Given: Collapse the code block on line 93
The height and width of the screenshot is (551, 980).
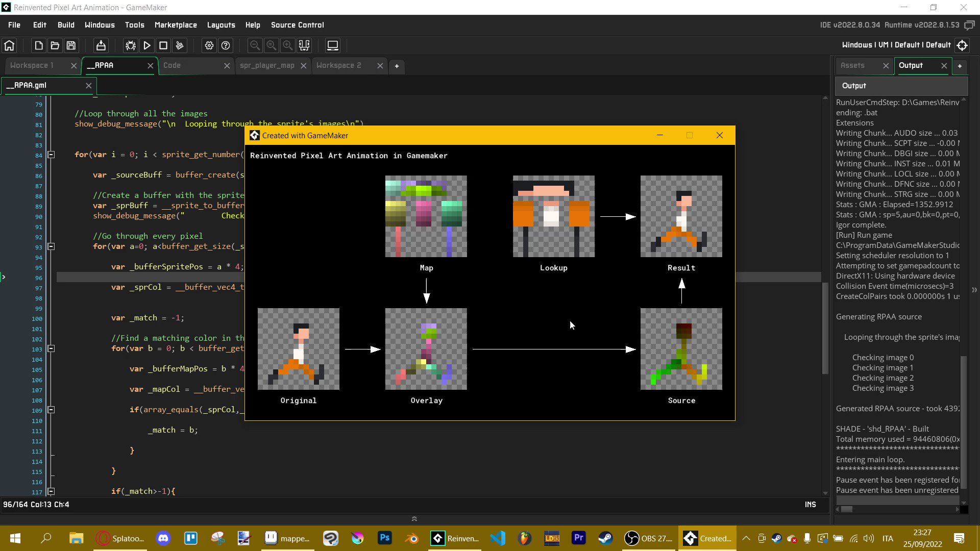Looking at the screenshot, I should point(51,246).
